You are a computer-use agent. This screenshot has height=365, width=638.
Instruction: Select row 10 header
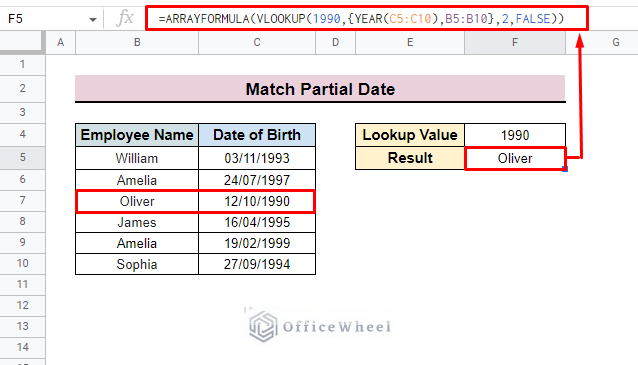(x=22, y=264)
